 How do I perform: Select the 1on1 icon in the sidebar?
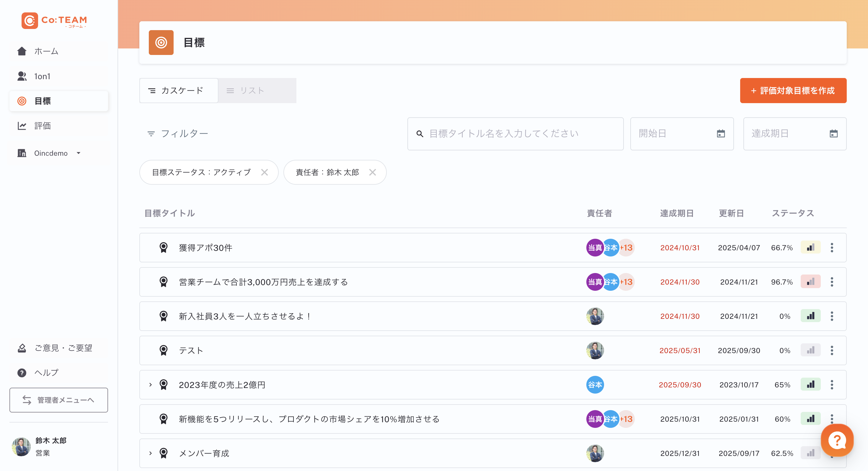point(22,76)
